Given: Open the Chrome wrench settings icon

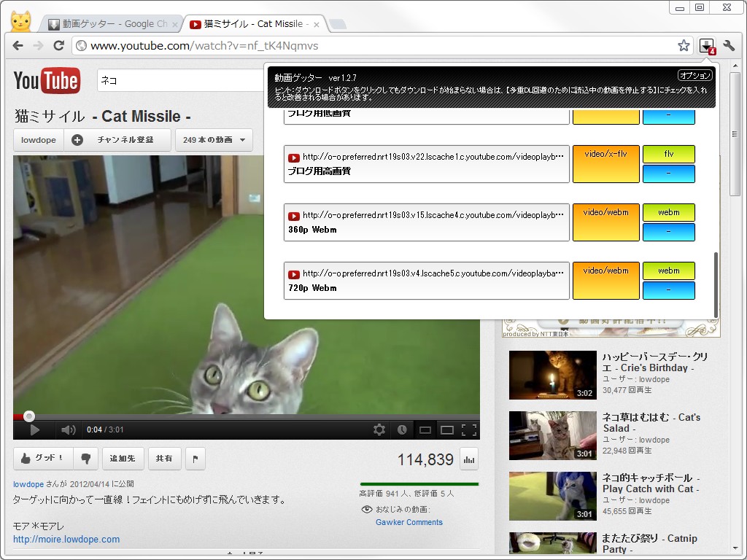Looking at the screenshot, I should 729,44.
